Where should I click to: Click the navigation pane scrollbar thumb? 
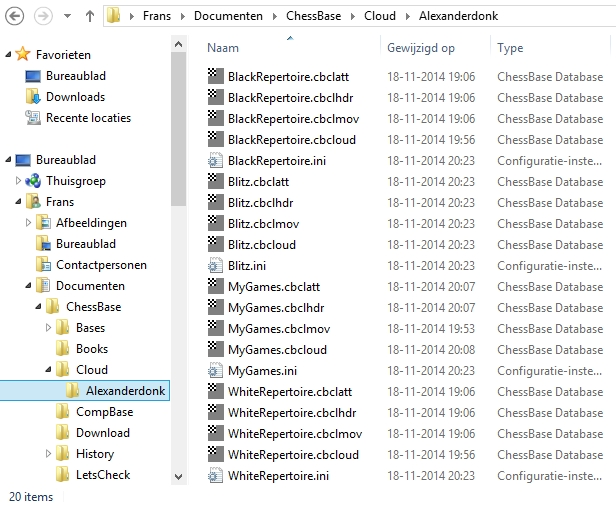(x=178, y=130)
